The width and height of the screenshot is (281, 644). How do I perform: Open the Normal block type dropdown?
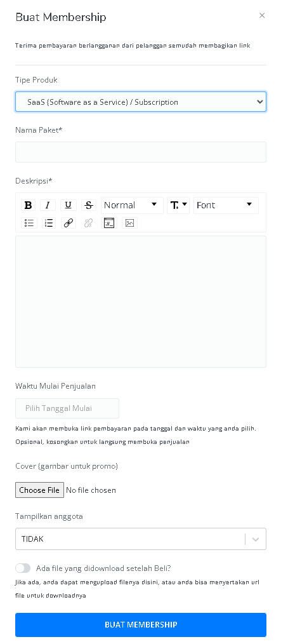click(x=132, y=205)
